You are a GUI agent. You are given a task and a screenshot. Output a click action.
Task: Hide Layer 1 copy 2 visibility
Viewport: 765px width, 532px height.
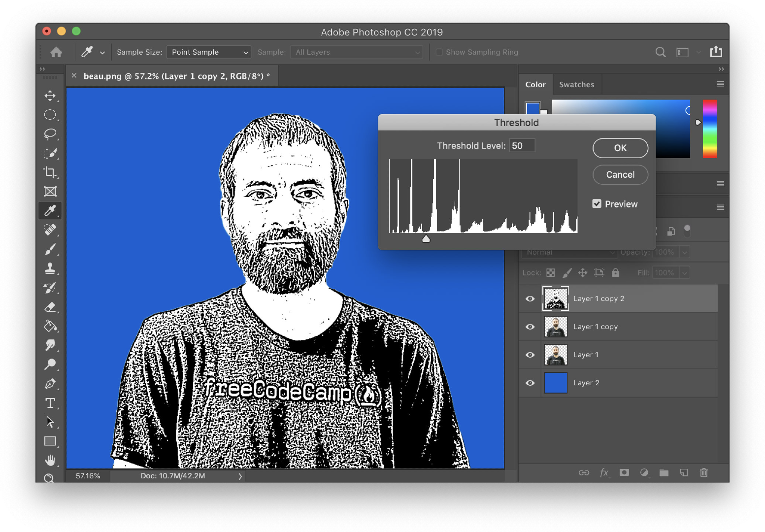pyautogui.click(x=530, y=299)
